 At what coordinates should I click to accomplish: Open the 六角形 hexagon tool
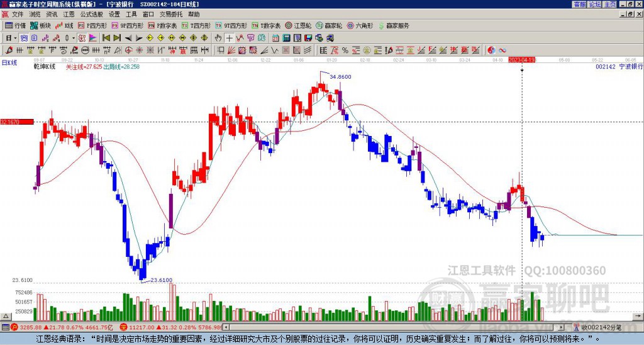pyautogui.click(x=360, y=25)
